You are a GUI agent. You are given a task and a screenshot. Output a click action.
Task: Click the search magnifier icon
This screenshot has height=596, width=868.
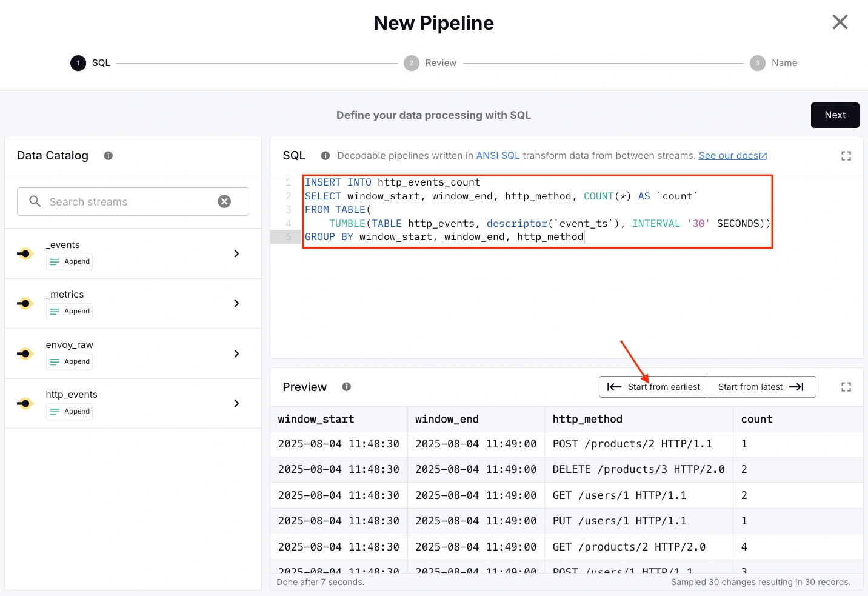pyautogui.click(x=35, y=201)
